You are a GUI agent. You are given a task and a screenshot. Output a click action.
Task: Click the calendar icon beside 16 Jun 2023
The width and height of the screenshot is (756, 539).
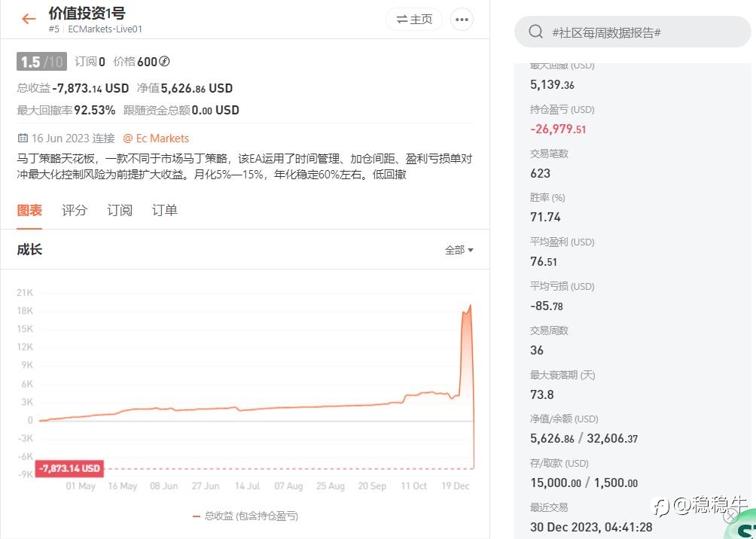click(23, 139)
